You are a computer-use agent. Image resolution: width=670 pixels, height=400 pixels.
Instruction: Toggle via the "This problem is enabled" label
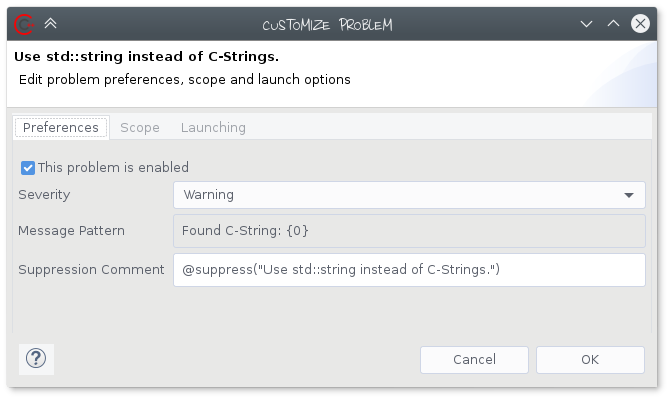113,168
